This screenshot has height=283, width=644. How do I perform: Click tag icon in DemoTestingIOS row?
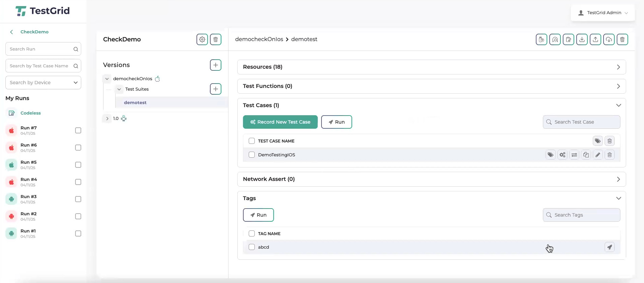[x=551, y=155]
